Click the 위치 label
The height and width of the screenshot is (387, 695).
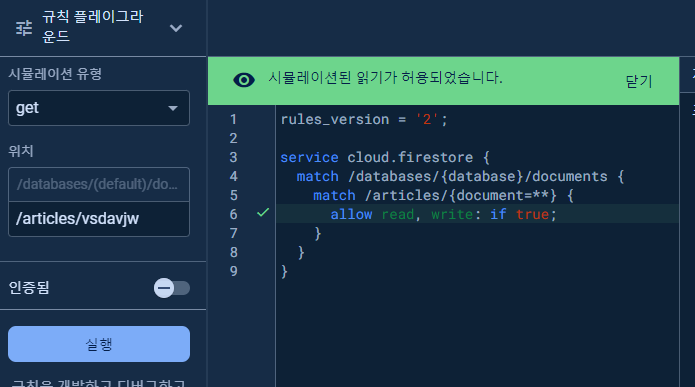point(21,151)
